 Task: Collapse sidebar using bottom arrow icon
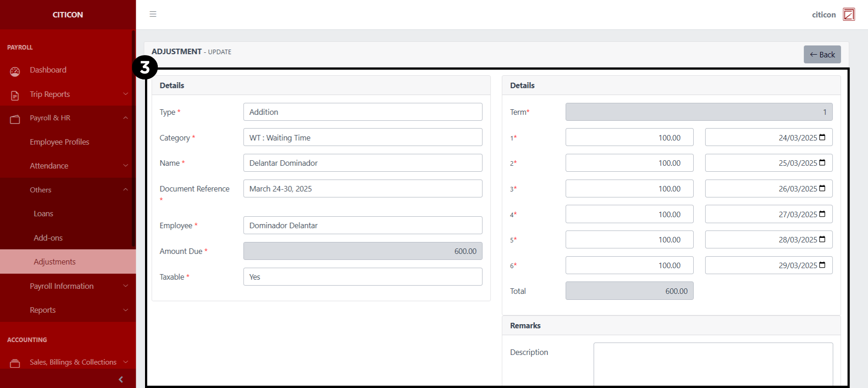[x=121, y=379]
